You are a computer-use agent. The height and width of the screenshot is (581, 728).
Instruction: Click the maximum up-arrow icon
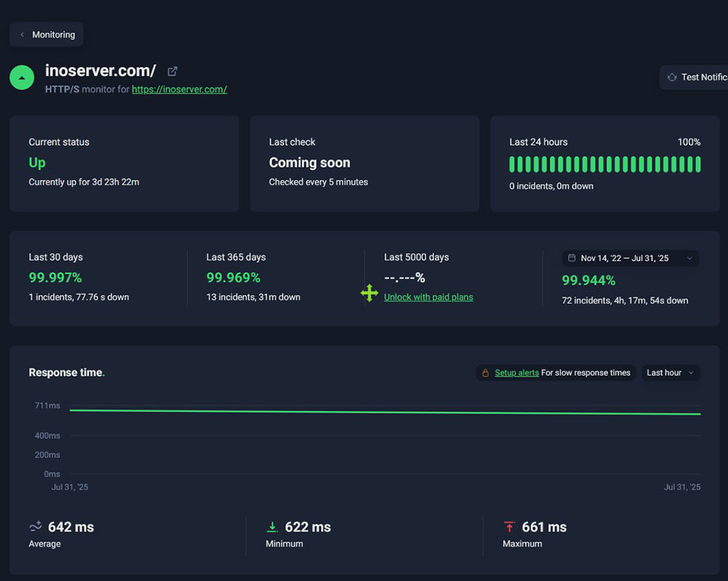tap(510, 526)
